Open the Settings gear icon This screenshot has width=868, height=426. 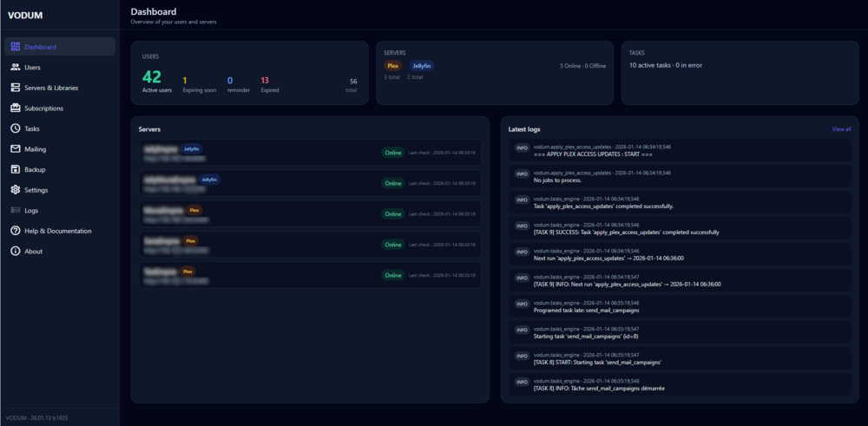(x=16, y=190)
